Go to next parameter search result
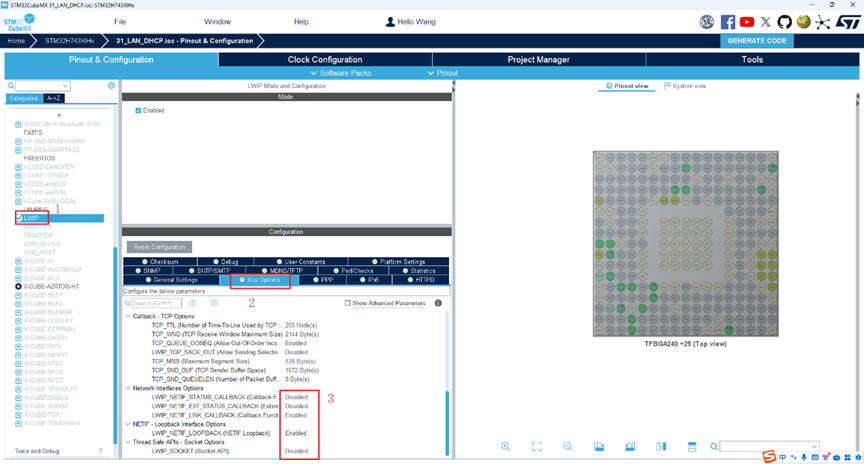The image size is (864, 464). coord(214,303)
